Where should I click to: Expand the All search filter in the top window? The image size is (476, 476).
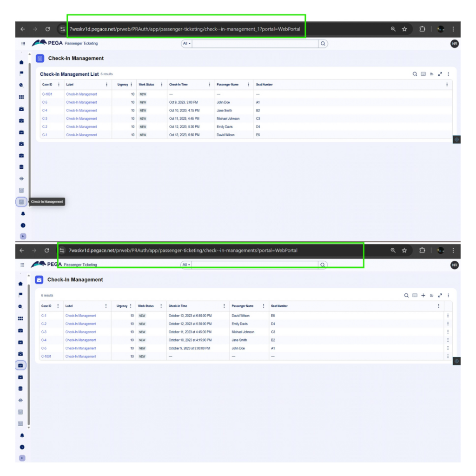tap(186, 44)
